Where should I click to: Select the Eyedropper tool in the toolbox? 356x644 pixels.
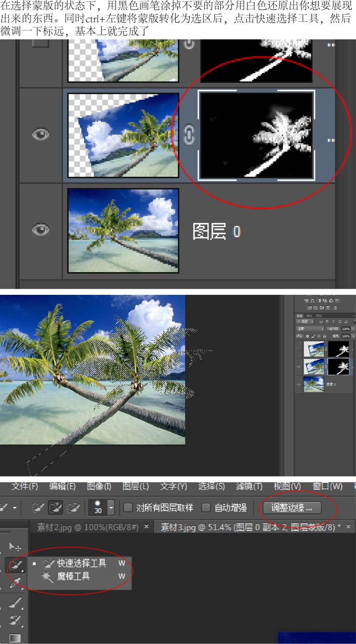15,582
